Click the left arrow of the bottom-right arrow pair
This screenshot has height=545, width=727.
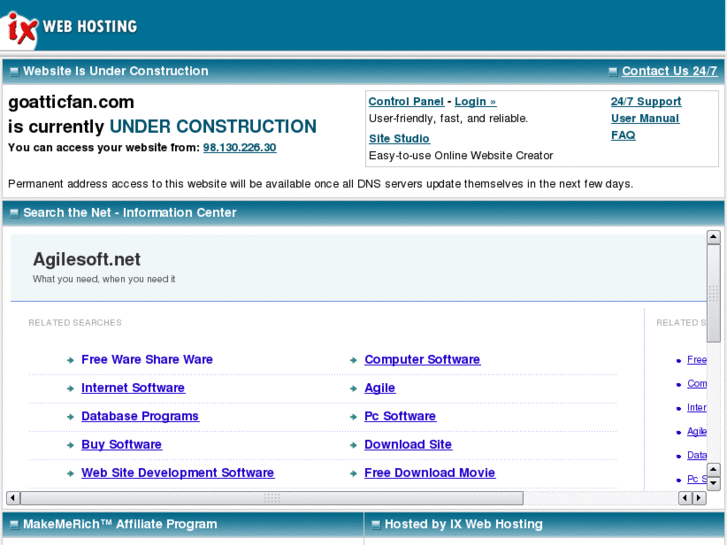coord(685,498)
